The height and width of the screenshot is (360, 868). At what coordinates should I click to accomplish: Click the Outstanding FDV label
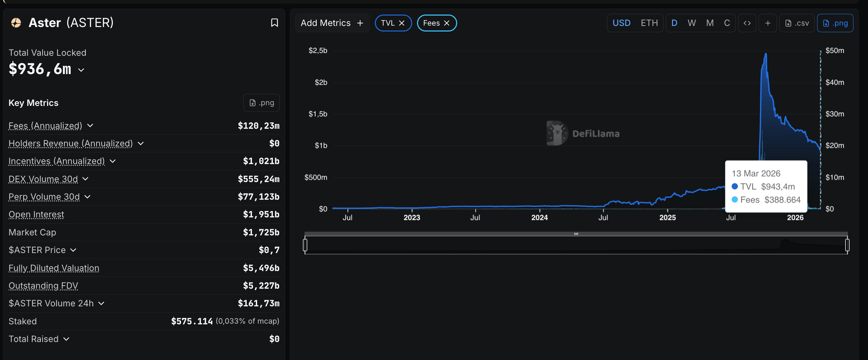(43, 286)
